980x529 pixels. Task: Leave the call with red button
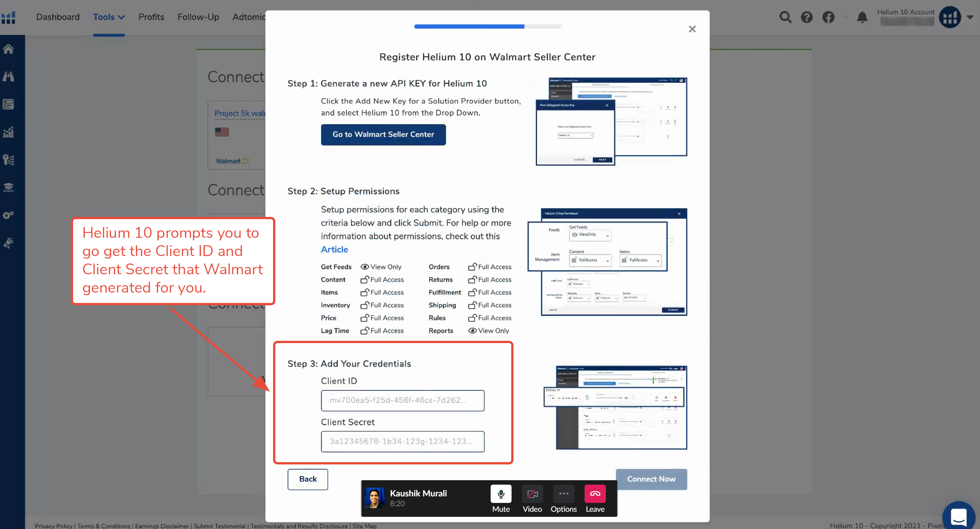(595, 494)
